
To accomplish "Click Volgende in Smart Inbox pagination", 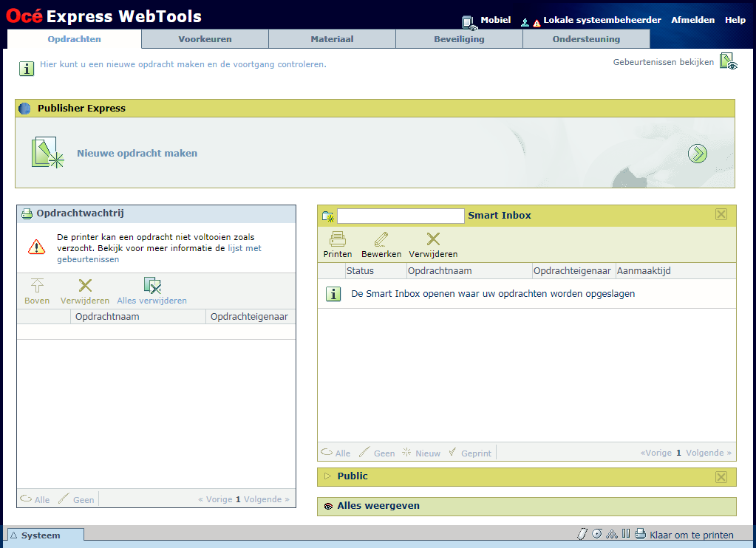I will pyautogui.click(x=708, y=453).
